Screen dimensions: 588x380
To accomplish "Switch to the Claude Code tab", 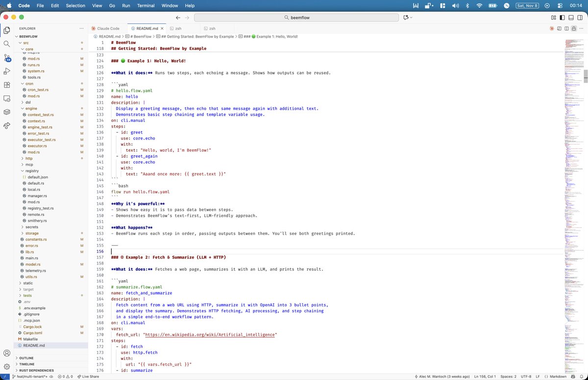I will click(107, 28).
